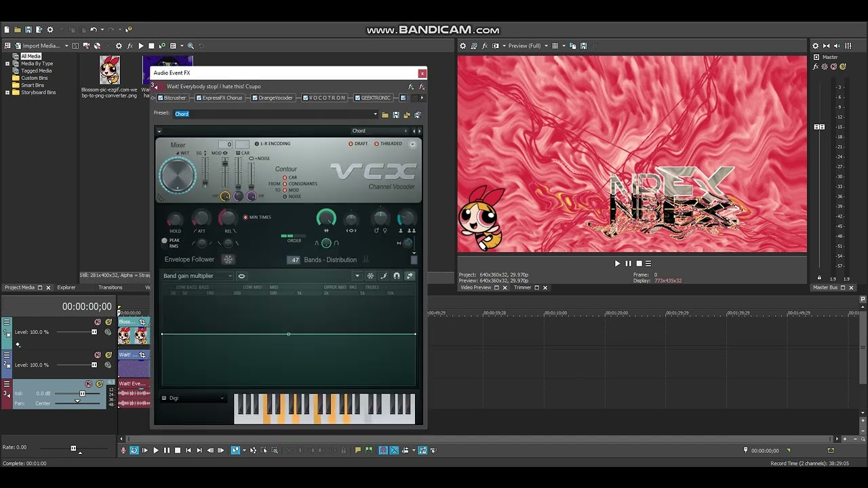This screenshot has width=868, height=488.
Task: Stop media preview in Project Media
Action: pyautogui.click(x=151, y=46)
